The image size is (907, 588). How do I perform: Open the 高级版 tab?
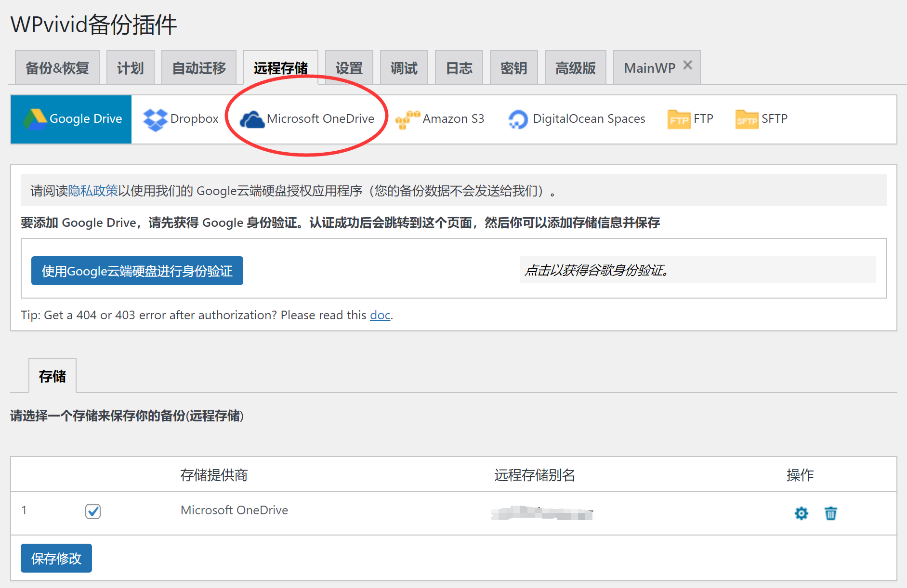point(576,67)
